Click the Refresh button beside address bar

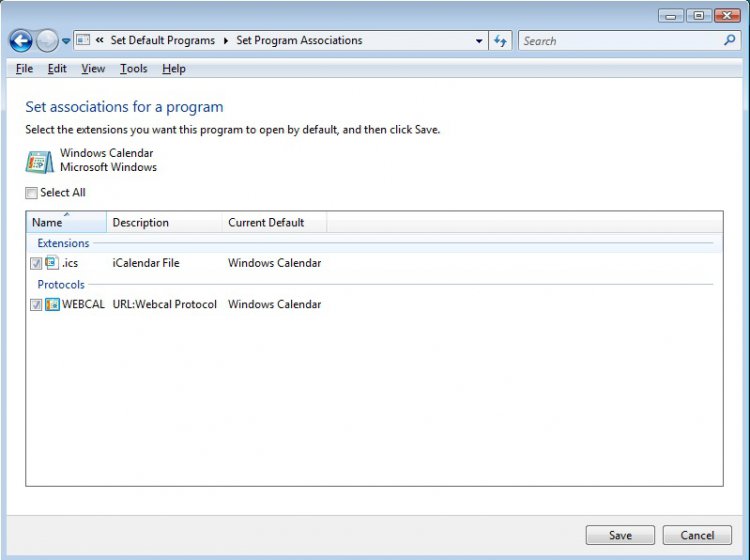pyautogui.click(x=500, y=41)
